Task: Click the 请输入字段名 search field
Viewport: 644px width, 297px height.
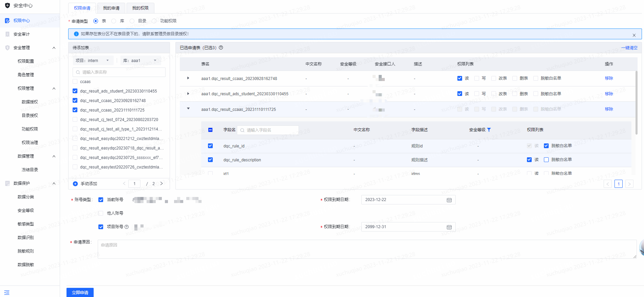Action: click(268, 130)
